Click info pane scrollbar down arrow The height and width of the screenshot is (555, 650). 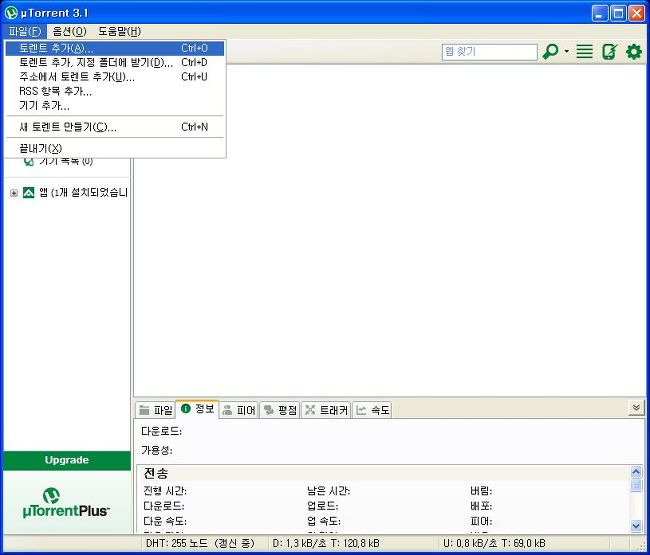pyautogui.click(x=636, y=526)
